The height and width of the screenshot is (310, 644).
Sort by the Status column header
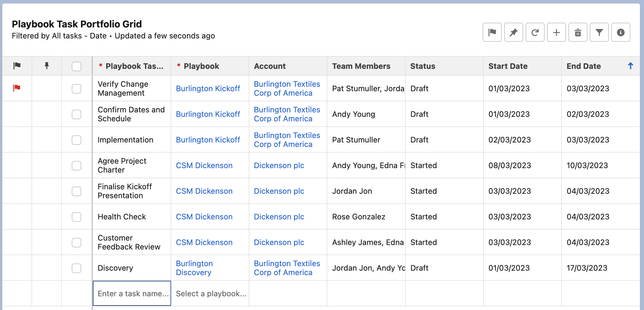click(x=423, y=66)
